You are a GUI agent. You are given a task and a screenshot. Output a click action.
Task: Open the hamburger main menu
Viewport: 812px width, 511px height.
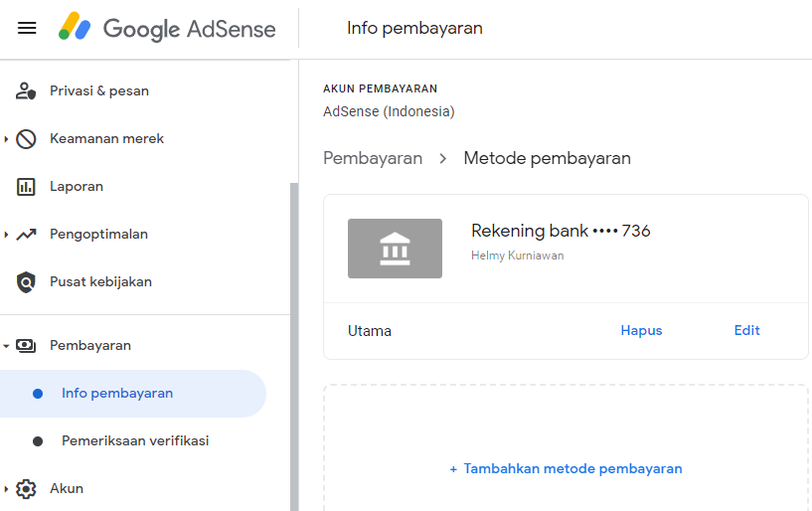27,28
